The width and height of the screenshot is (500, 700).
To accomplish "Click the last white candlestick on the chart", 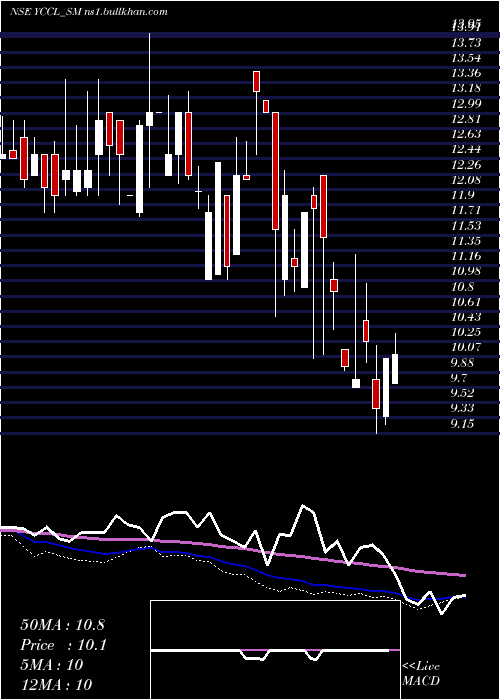I will (395, 369).
